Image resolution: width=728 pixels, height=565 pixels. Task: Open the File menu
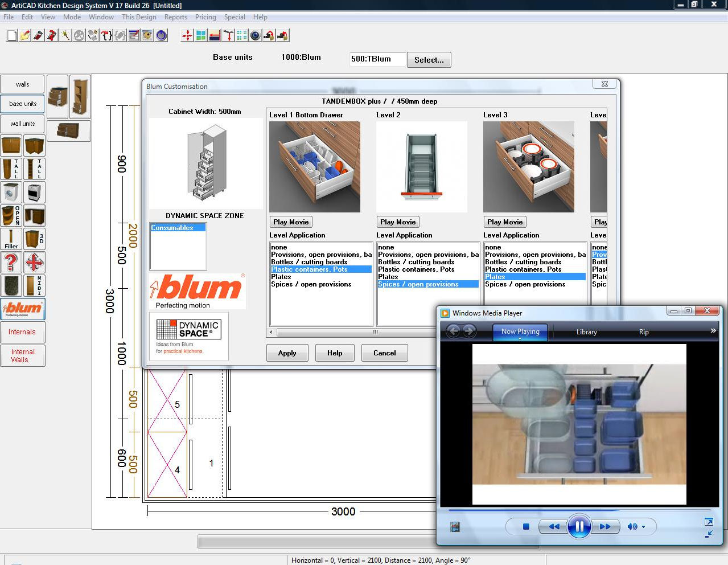tap(9, 17)
